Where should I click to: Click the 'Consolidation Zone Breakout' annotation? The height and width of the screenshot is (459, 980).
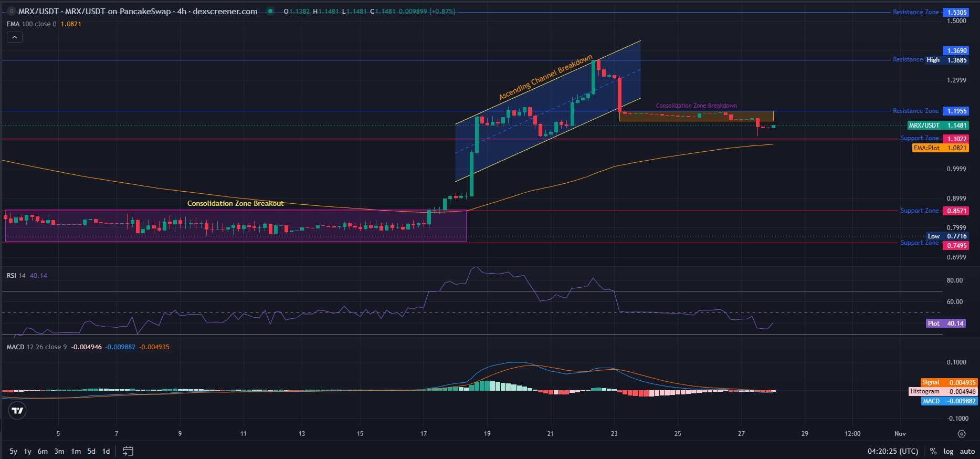pyautogui.click(x=235, y=203)
